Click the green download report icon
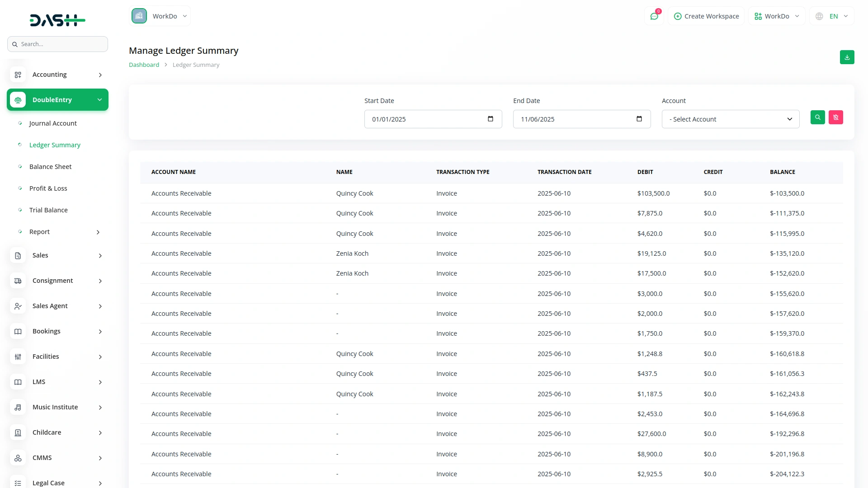 [847, 57]
